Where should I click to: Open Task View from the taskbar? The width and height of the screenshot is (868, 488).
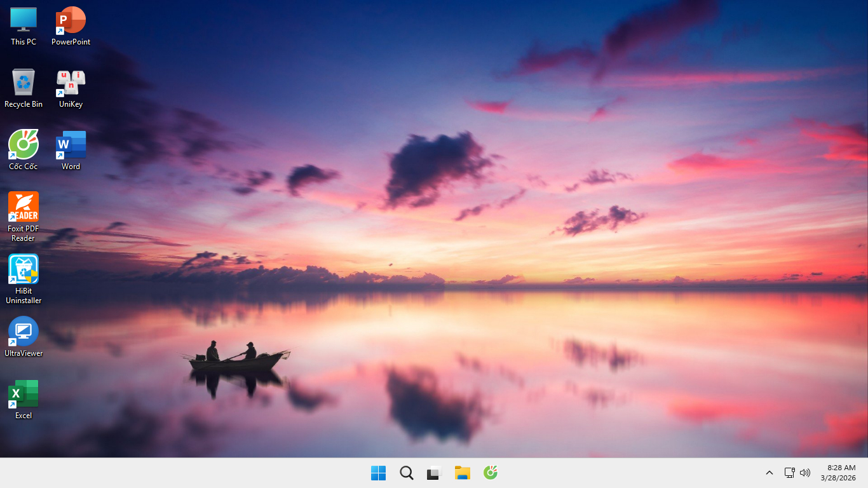coord(434,473)
